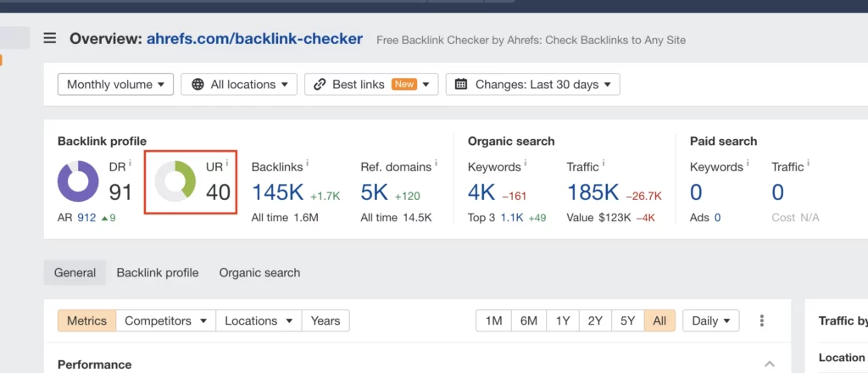868x373 pixels.
Task: Open the UR info tooltip icon
Action: [227, 163]
